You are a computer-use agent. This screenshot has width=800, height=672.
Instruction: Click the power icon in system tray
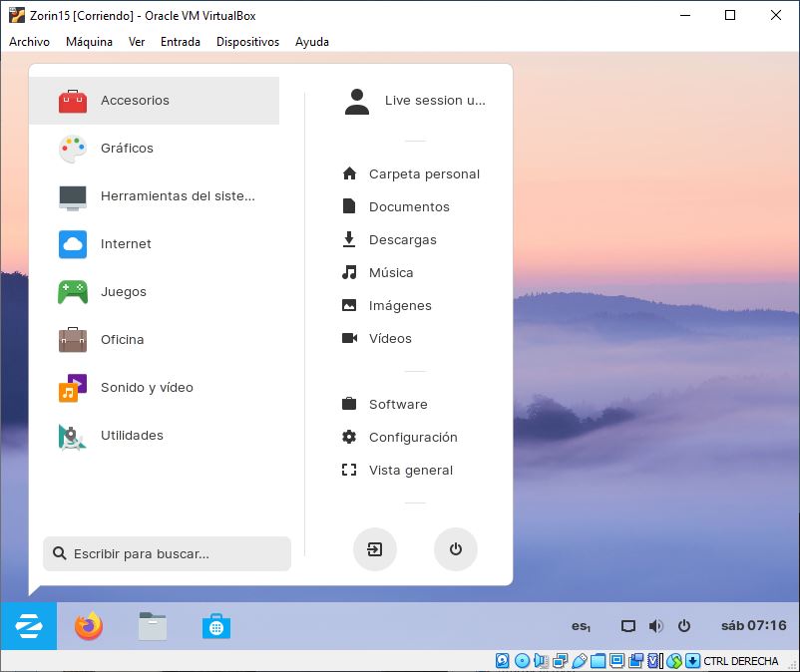[684, 626]
